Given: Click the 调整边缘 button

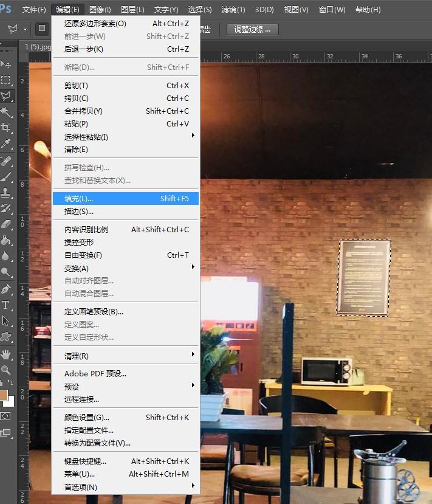Looking at the screenshot, I should [x=252, y=30].
